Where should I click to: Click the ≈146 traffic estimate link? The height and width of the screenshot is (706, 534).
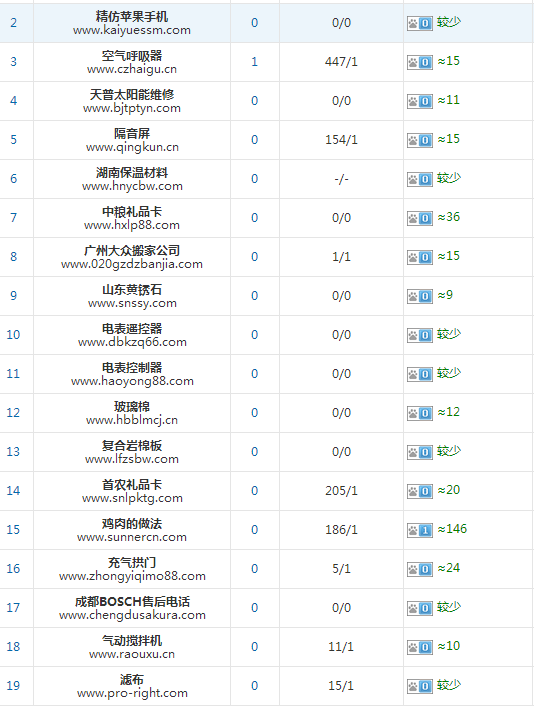click(x=452, y=529)
